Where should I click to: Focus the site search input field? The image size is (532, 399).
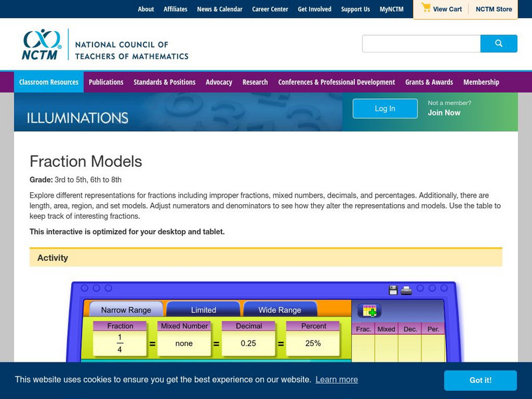coord(421,43)
